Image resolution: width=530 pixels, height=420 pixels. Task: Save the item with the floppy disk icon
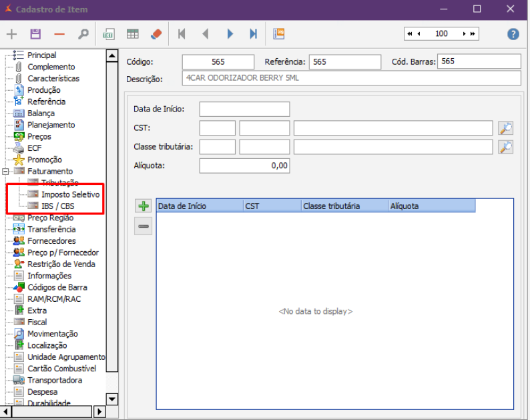pyautogui.click(x=35, y=34)
